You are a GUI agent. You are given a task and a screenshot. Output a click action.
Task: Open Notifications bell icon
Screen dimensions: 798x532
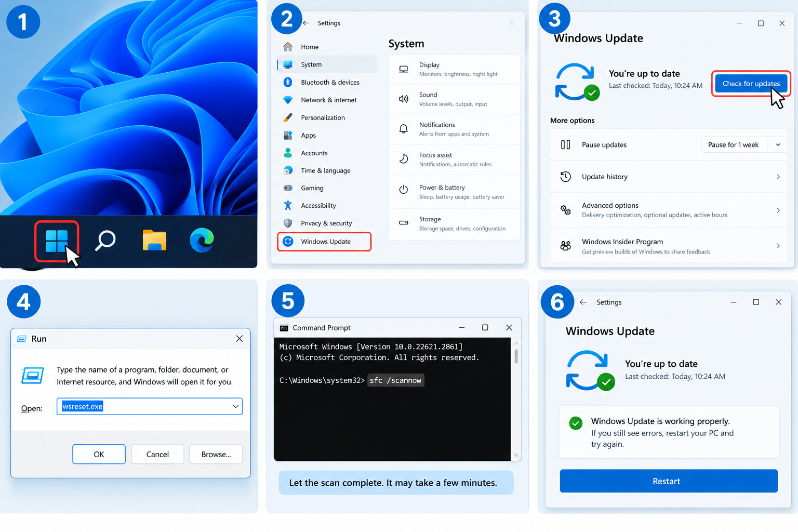pos(404,129)
